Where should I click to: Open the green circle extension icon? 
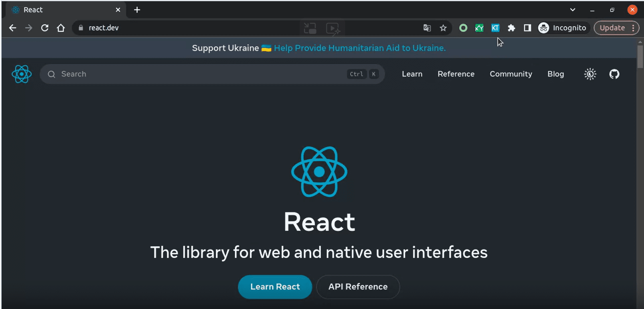[463, 28]
